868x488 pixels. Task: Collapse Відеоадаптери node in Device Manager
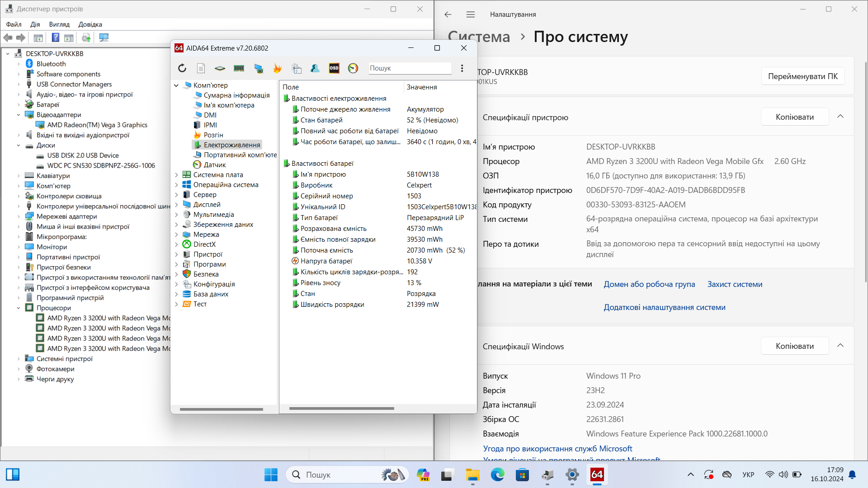coord(19,115)
